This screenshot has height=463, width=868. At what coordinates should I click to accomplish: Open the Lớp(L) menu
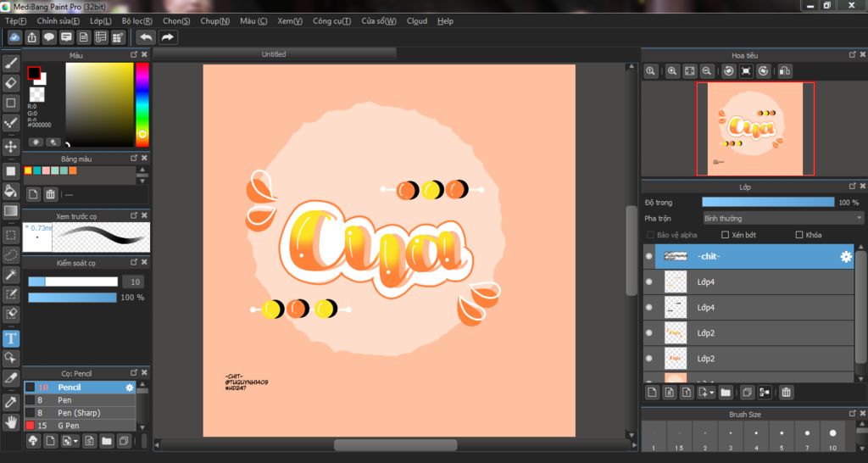(100, 21)
